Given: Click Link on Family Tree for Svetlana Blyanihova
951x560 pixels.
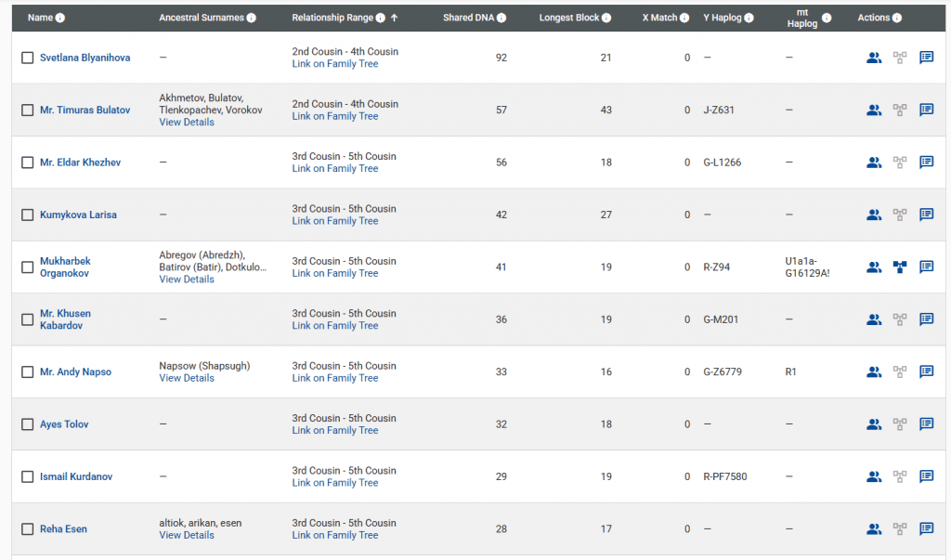Looking at the screenshot, I should tap(334, 63).
